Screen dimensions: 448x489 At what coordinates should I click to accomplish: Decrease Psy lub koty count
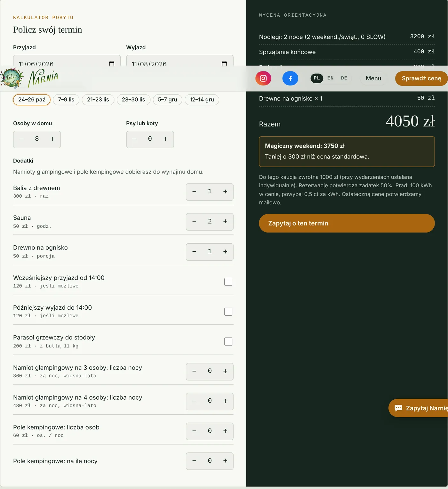(x=134, y=139)
